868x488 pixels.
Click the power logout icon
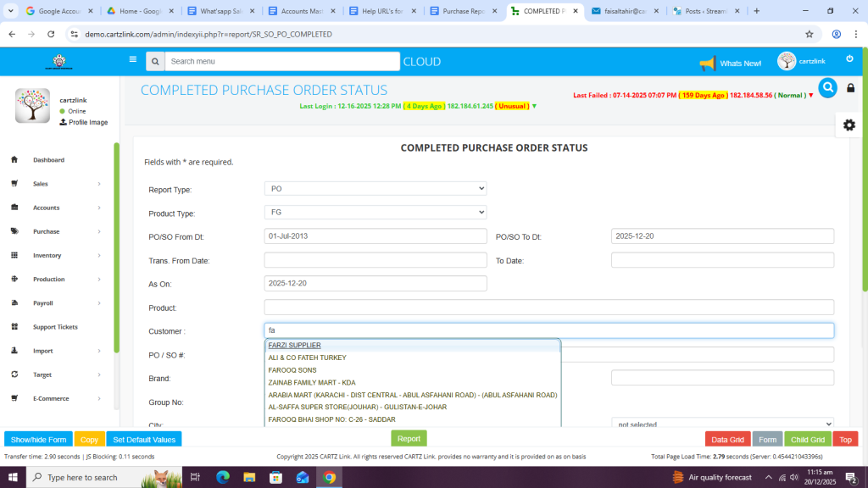click(849, 58)
